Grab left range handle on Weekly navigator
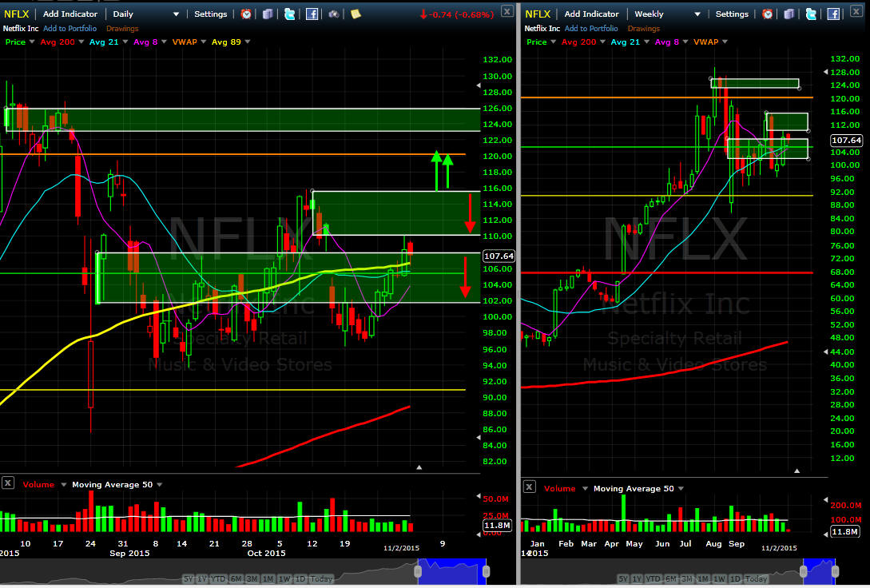Screen dimensions: 870x588 tap(805, 570)
